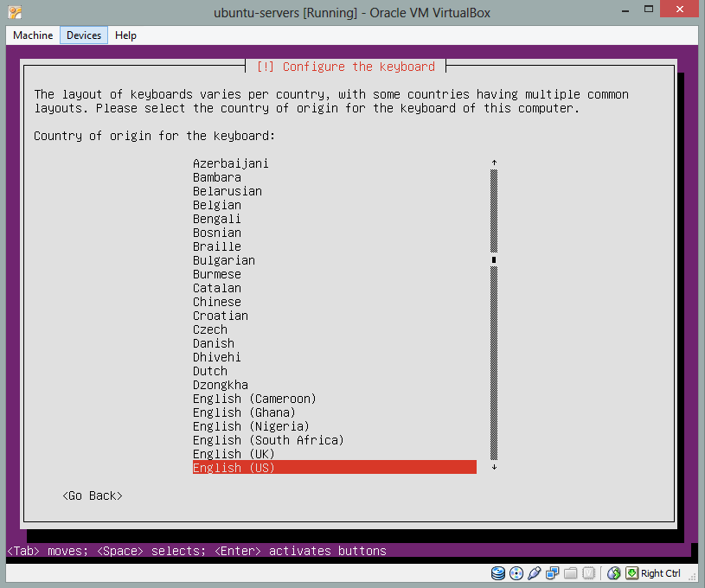705x588 pixels.
Task: Pick Burmese in the list
Action: click(217, 274)
